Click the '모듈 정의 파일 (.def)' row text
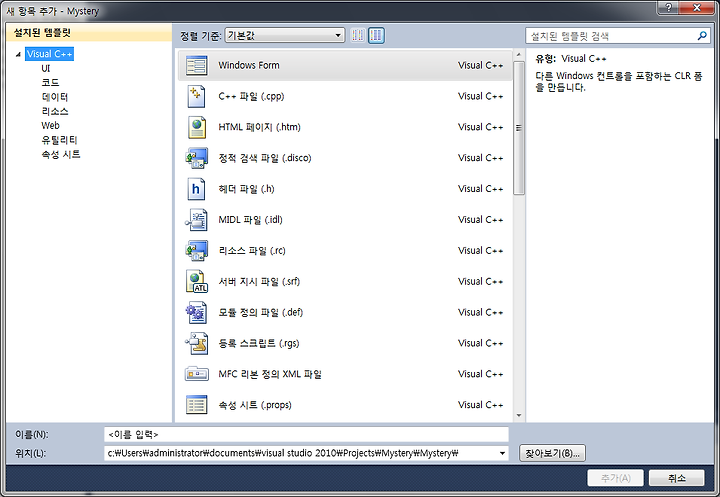The image size is (720, 497). (x=260, y=312)
